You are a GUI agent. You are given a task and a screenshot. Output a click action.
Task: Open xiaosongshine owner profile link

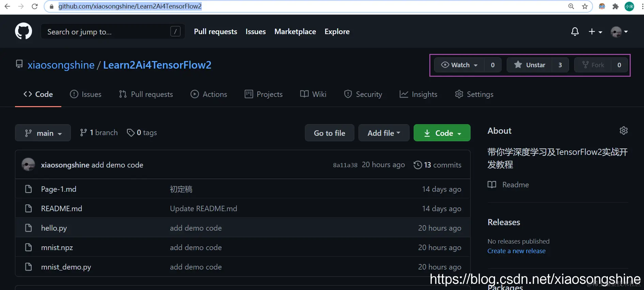click(61, 65)
